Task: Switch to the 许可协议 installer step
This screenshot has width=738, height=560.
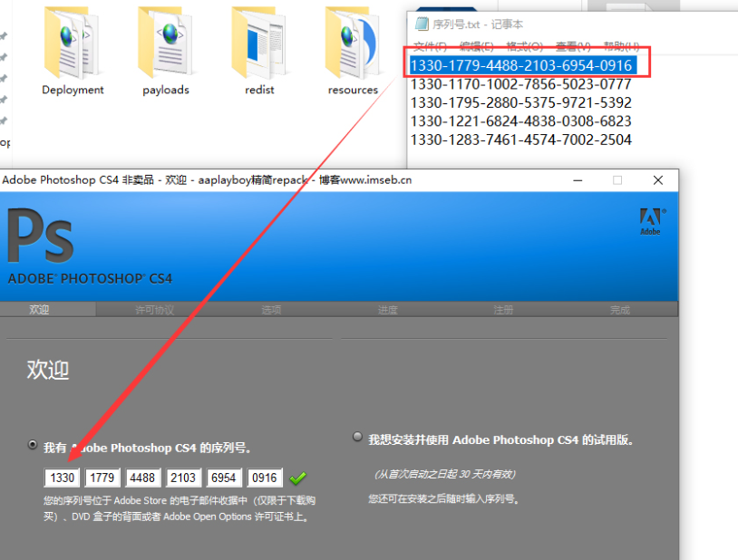Action: [x=155, y=310]
